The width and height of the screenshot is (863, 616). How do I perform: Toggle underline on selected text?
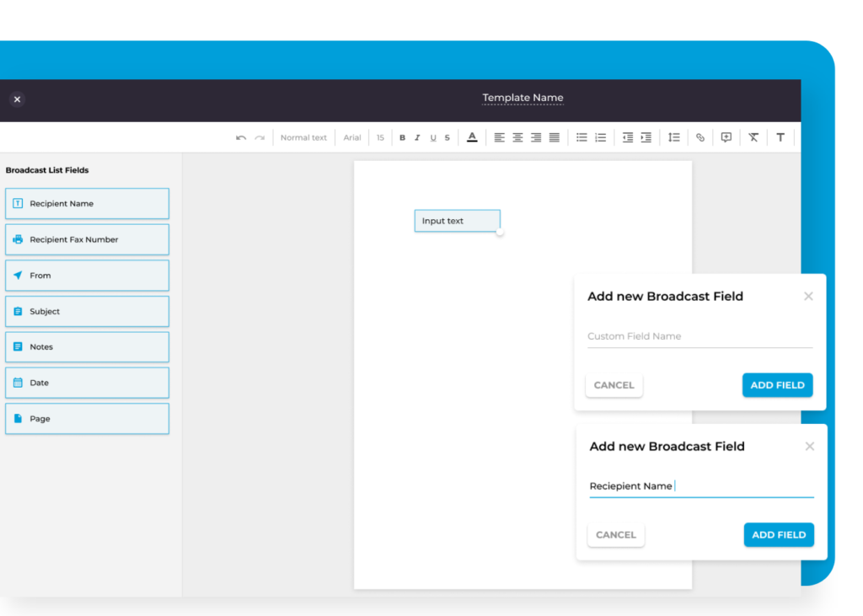tap(432, 137)
